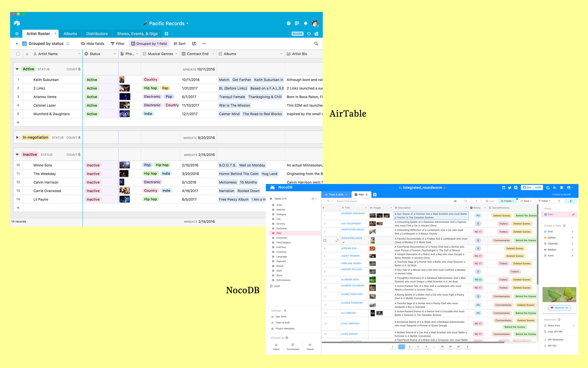The image size is (588, 368).
Task: Open Shows, Events & Gigs tab in AirTable
Action: click(x=136, y=34)
